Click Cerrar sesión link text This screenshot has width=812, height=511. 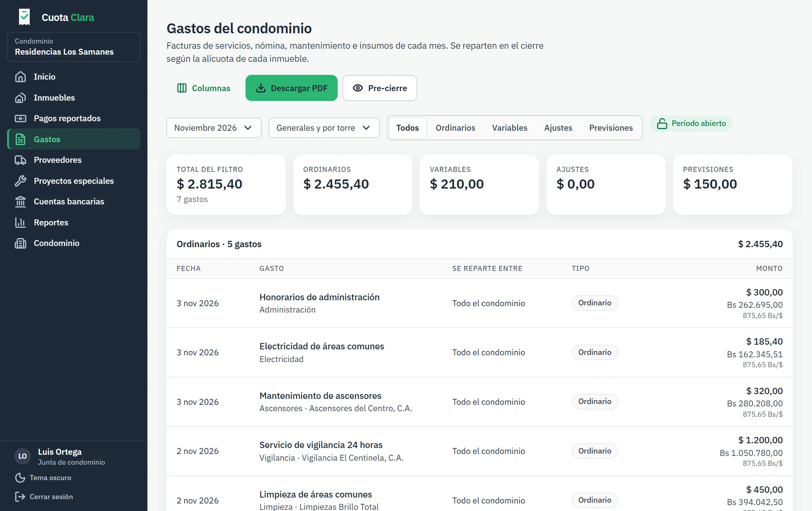click(x=51, y=497)
